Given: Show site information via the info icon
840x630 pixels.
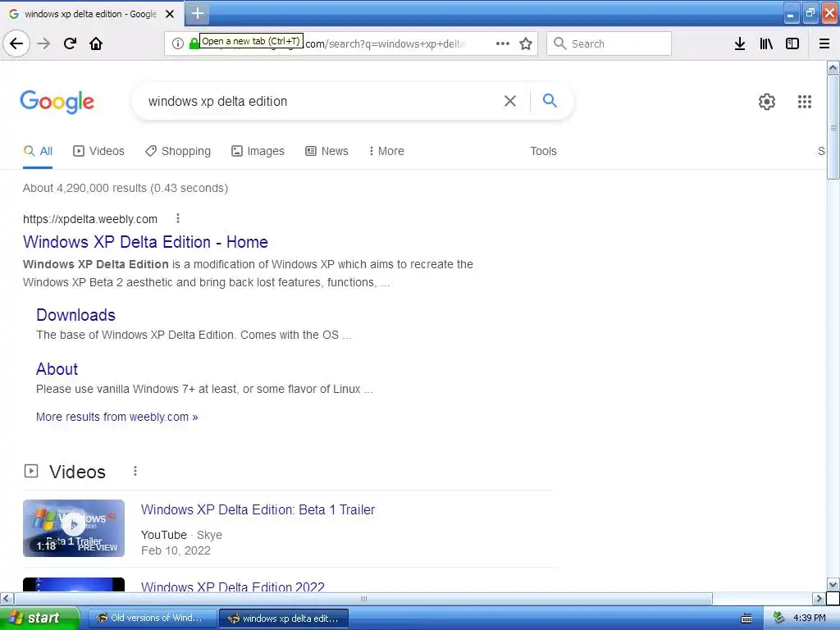Looking at the screenshot, I should tap(178, 43).
